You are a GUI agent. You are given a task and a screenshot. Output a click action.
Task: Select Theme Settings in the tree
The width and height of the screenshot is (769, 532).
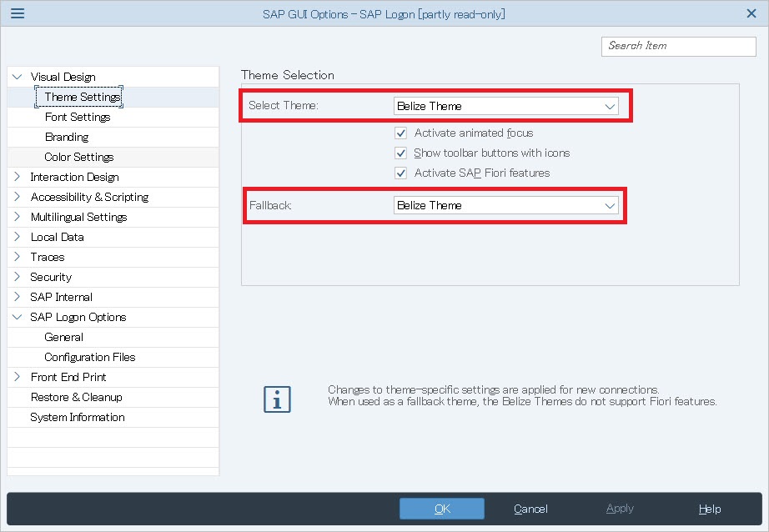tap(83, 97)
